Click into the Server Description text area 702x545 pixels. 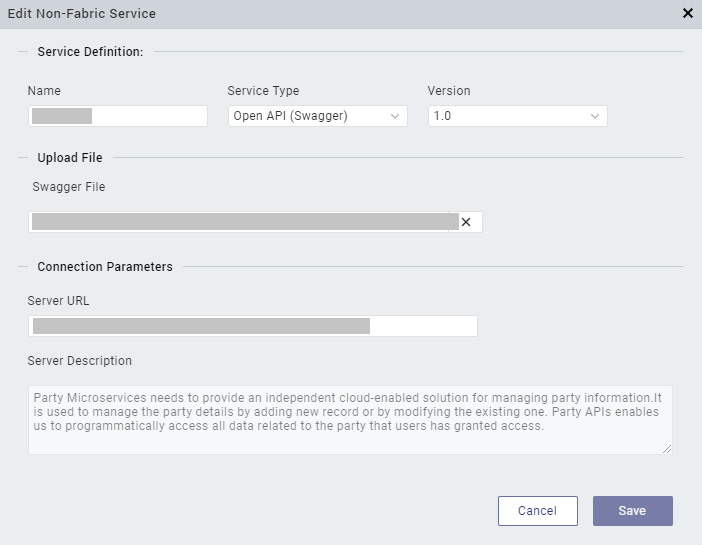tap(349, 420)
